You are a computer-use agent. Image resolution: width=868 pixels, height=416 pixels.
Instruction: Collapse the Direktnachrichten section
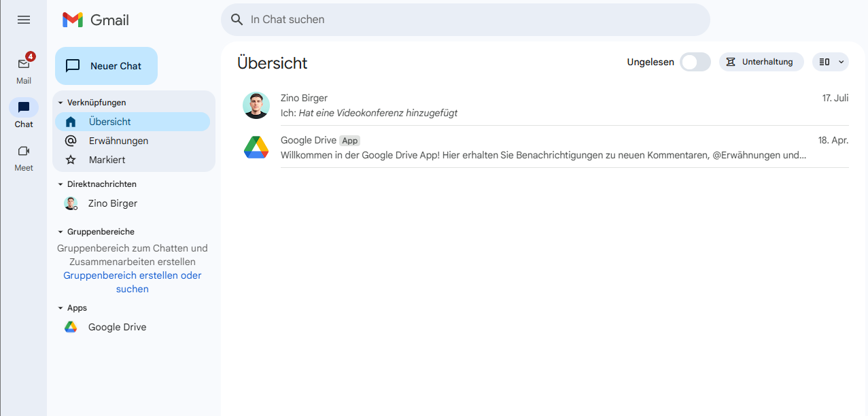tap(60, 184)
